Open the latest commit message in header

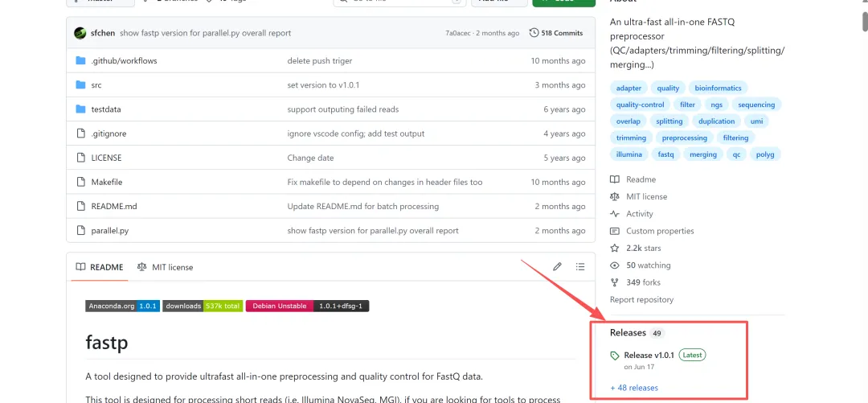pyautogui.click(x=205, y=33)
